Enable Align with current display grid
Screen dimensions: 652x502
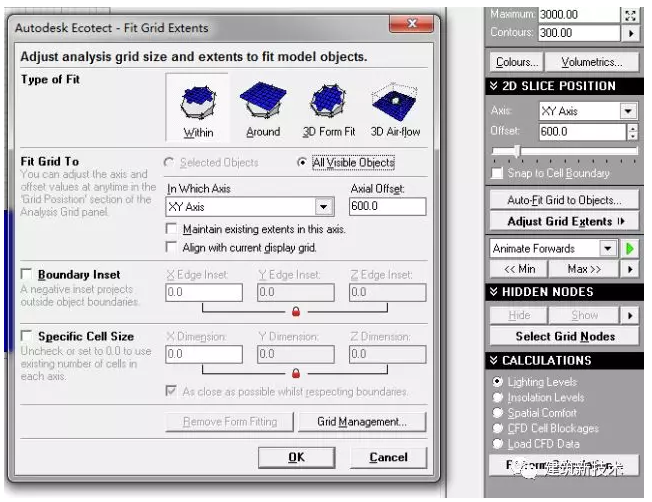coord(171,247)
